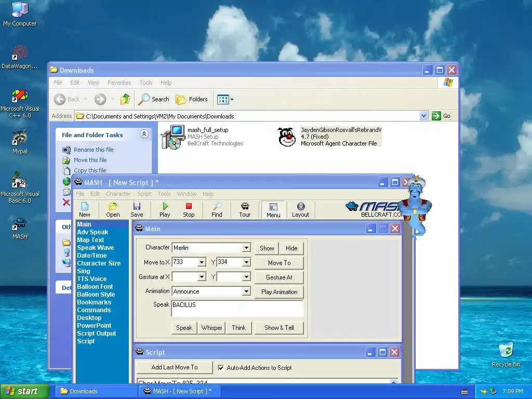Toggle Auto-Add Actions to Script checkbox

221,368
